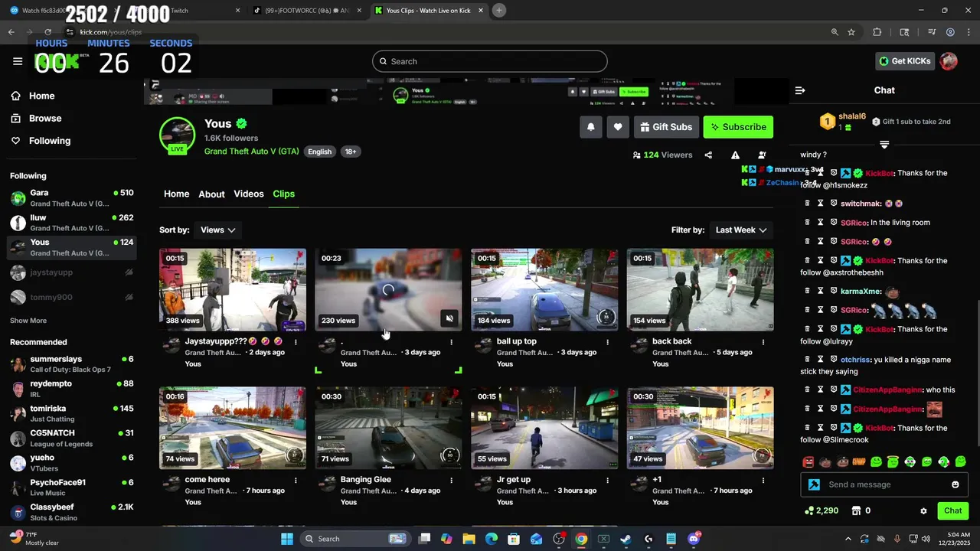Open the Filter by Last Week dropdown
The width and height of the screenshot is (980, 551).
click(741, 230)
